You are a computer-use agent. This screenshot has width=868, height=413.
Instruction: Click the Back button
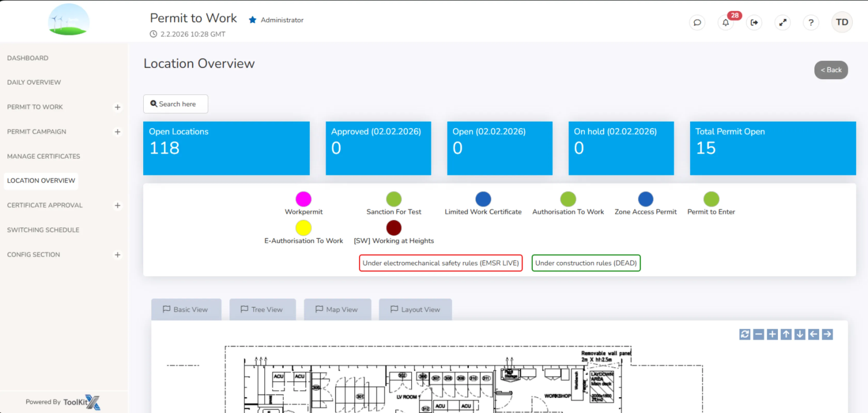[x=831, y=70]
